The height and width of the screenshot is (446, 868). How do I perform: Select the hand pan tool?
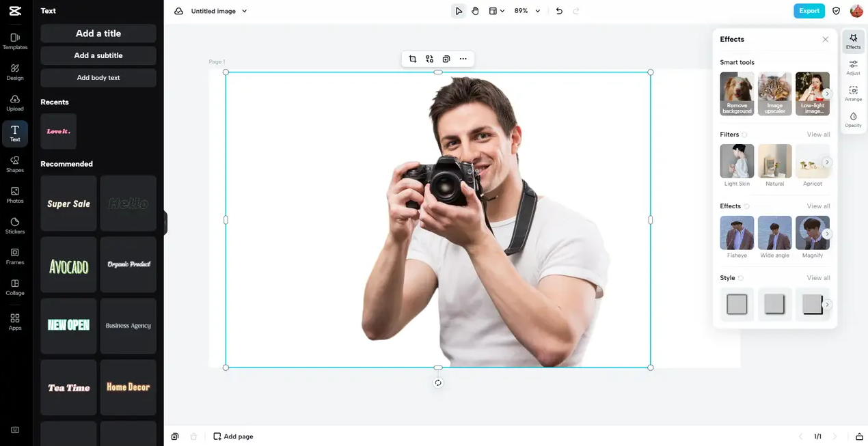click(x=475, y=11)
